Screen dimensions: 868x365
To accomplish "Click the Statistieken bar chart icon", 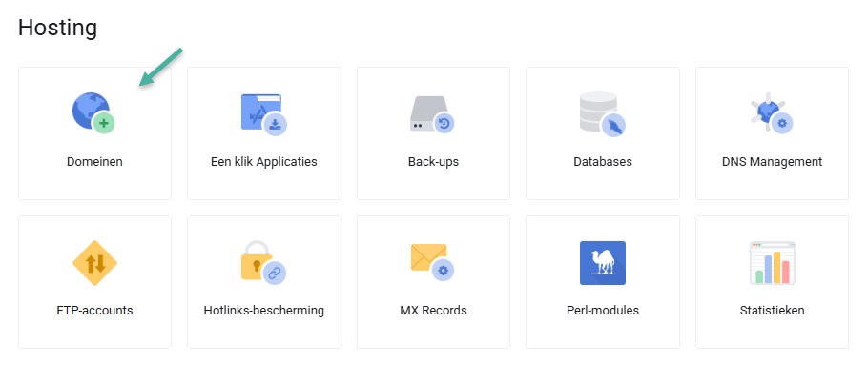I will tap(773, 263).
